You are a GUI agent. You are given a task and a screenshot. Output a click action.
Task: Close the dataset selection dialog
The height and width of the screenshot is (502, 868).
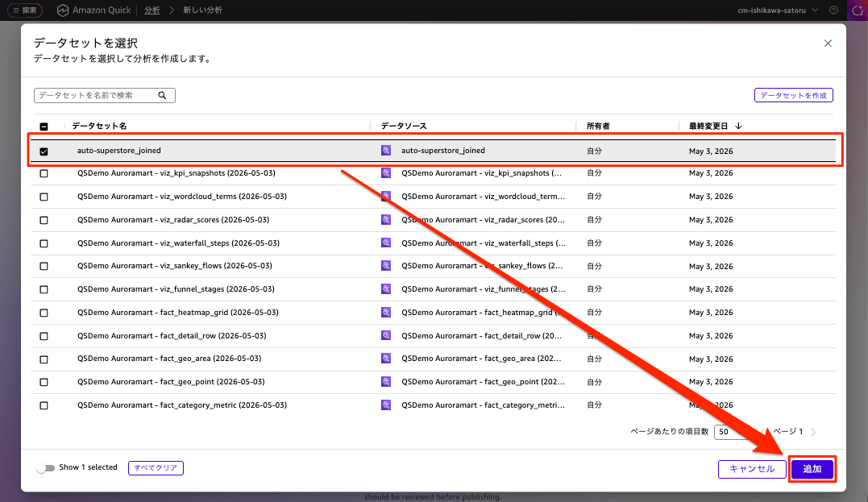click(x=828, y=44)
